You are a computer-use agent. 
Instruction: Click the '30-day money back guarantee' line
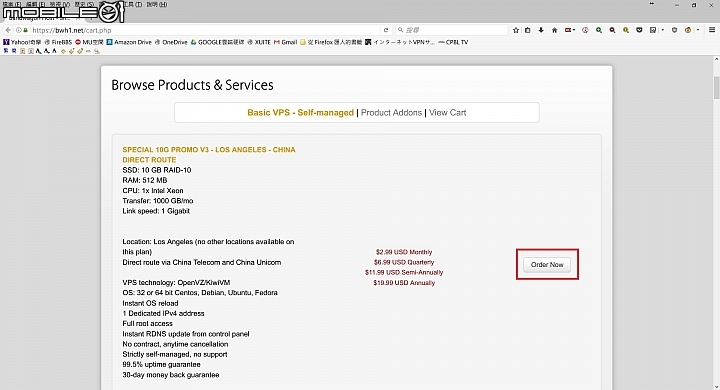tap(170, 375)
